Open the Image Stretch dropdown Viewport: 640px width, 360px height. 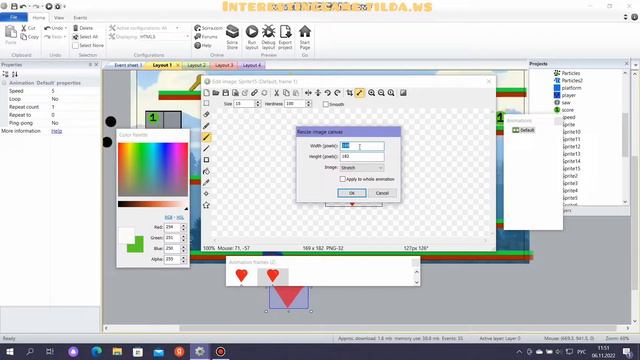(x=362, y=168)
